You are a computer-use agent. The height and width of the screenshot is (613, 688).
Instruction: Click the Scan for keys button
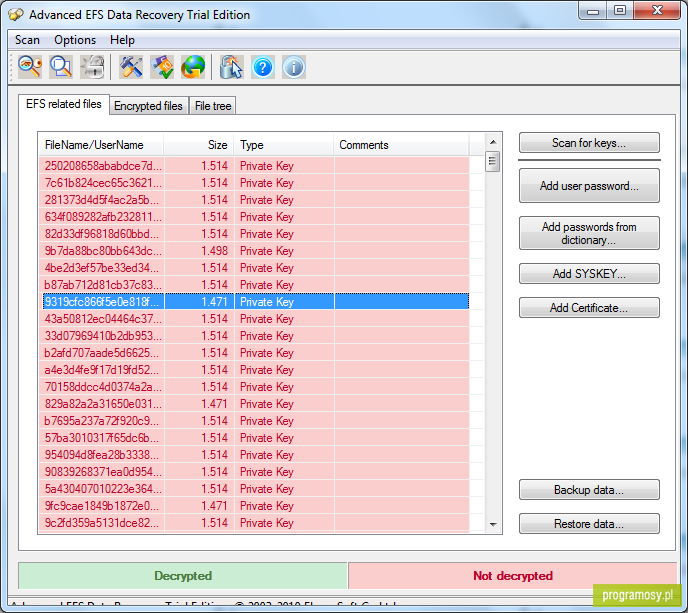point(589,143)
